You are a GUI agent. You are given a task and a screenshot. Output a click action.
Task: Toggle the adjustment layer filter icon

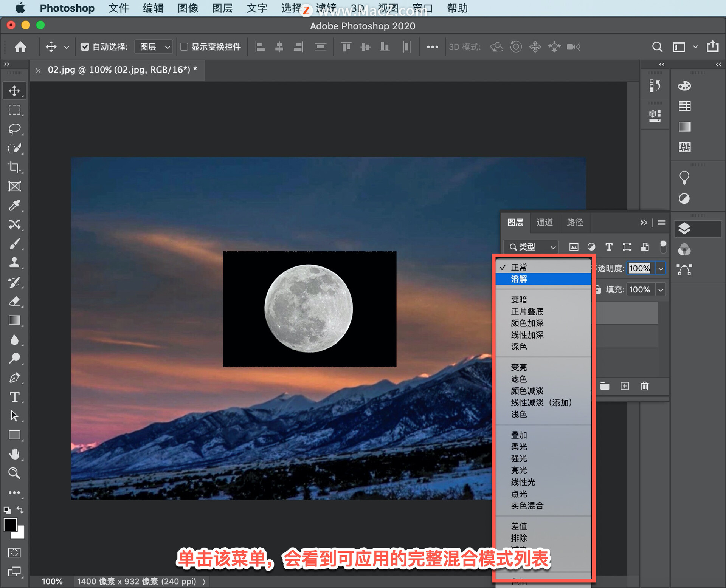point(591,247)
